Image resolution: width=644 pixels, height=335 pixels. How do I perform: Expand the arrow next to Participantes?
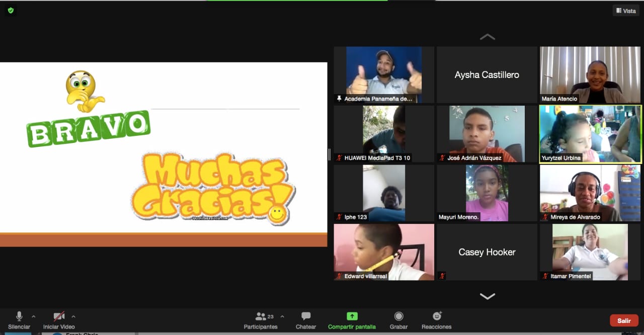282,316
